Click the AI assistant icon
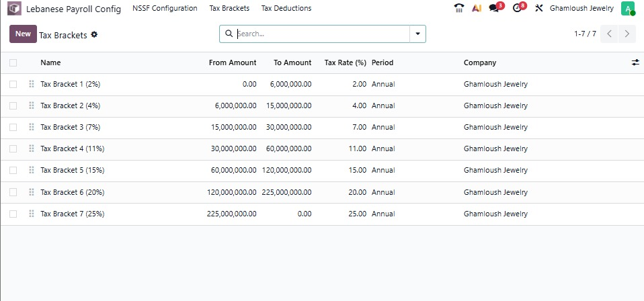Image resolution: width=644 pixels, height=301 pixels. tap(477, 9)
